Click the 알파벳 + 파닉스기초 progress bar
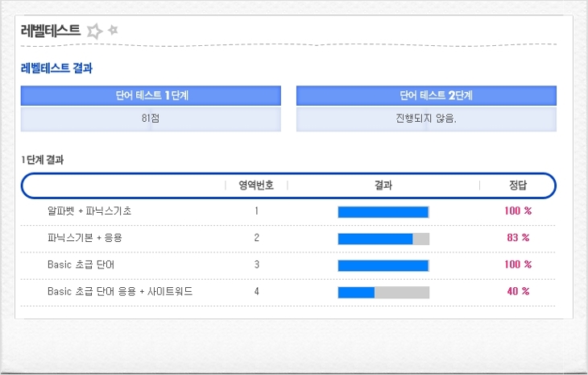588x375 pixels. (x=383, y=212)
